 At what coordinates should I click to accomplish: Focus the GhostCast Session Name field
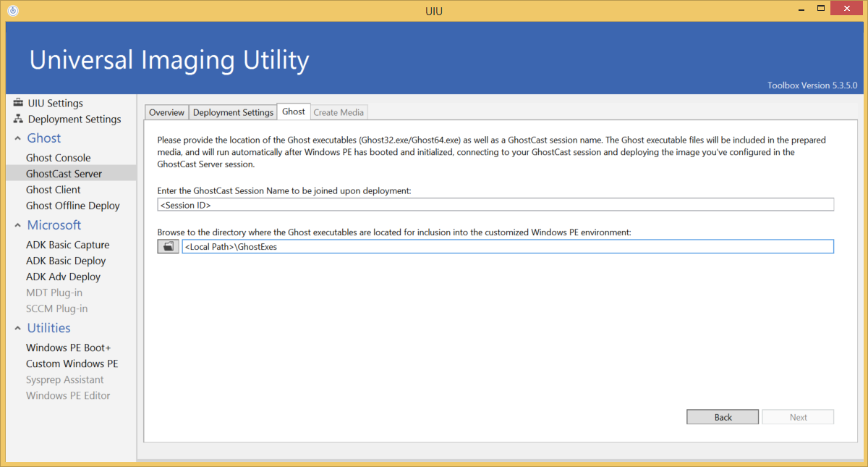pyautogui.click(x=495, y=205)
